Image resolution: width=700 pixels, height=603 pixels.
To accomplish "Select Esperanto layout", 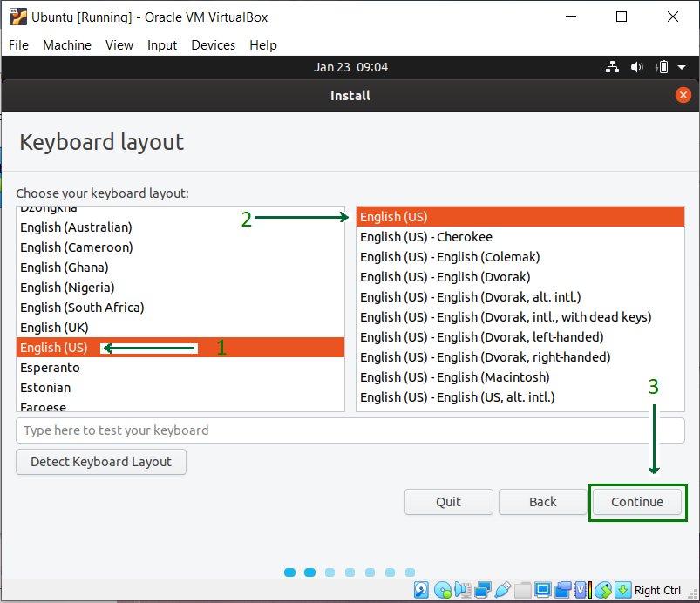I will [x=180, y=368].
